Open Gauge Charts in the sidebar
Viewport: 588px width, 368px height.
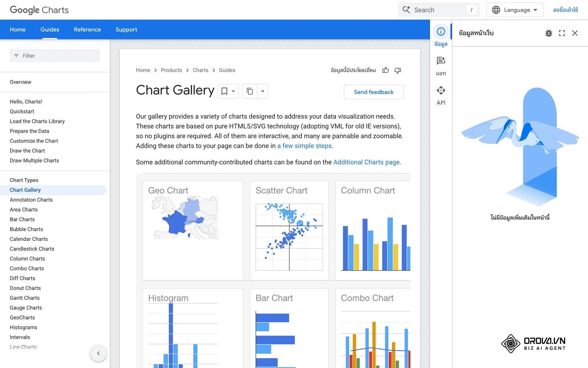[26, 308]
